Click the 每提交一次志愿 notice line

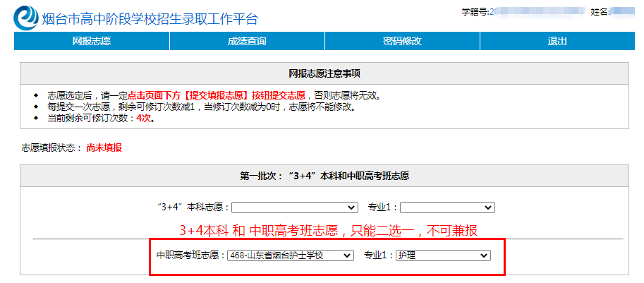201,107
